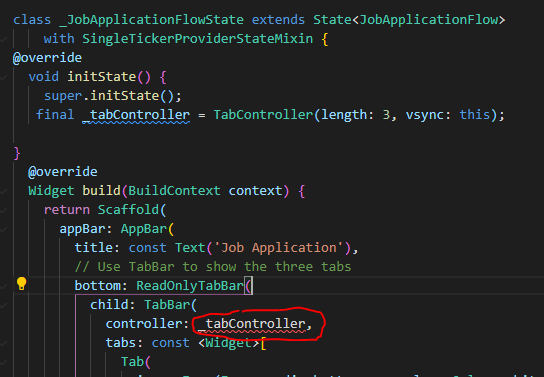The height and width of the screenshot is (377, 544).
Task: Click the highlighted parenthesis after ReadOnlyTabBar
Action: pyautogui.click(x=248, y=286)
